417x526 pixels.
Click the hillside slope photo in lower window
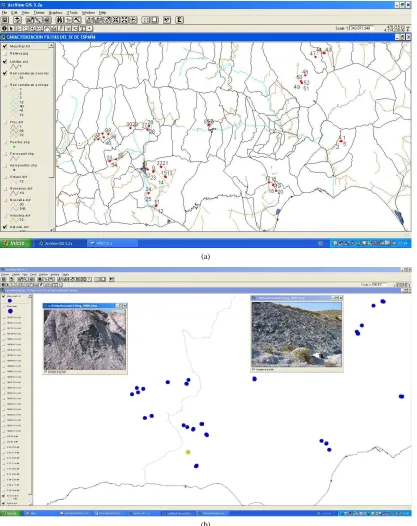(297, 334)
